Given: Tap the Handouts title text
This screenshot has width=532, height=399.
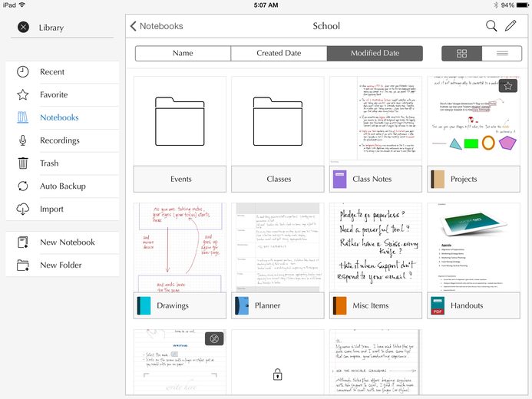Looking at the screenshot, I should [467, 305].
